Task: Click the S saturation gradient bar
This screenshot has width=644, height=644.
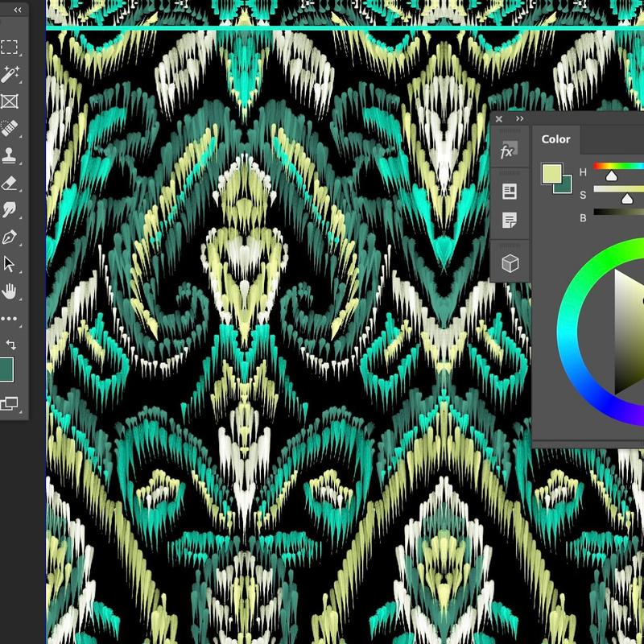Action: 618,189
